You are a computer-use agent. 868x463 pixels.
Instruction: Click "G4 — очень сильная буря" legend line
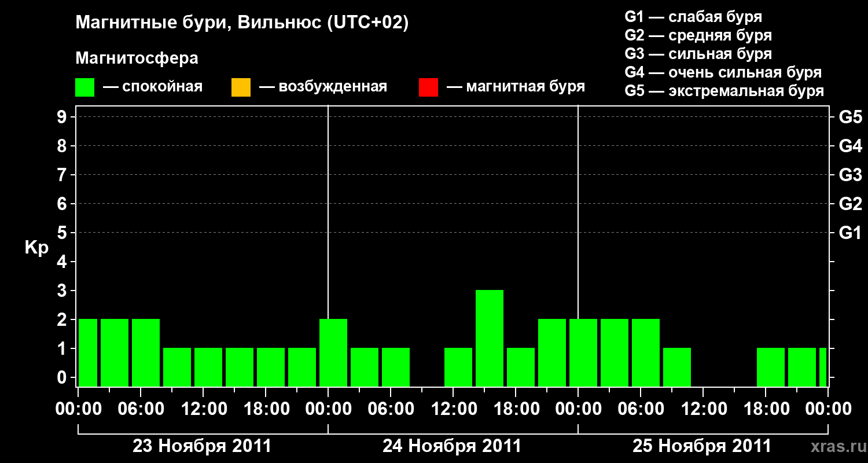coord(723,72)
